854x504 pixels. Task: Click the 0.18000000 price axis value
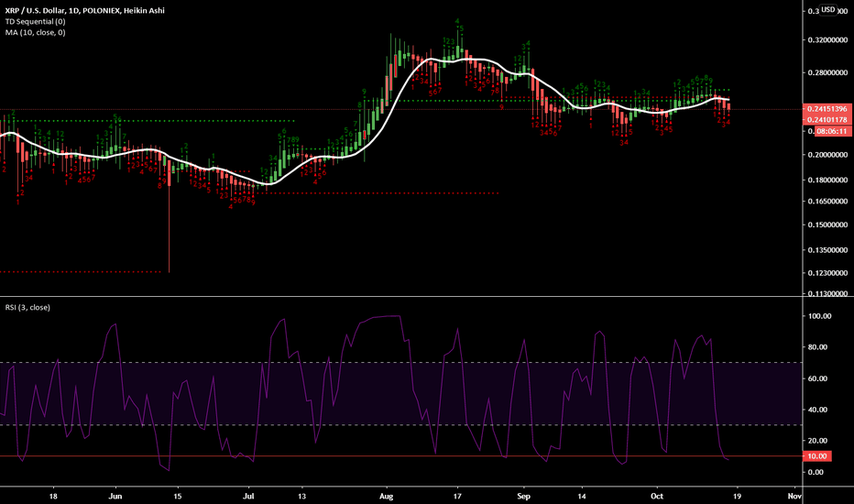pyautogui.click(x=827, y=180)
